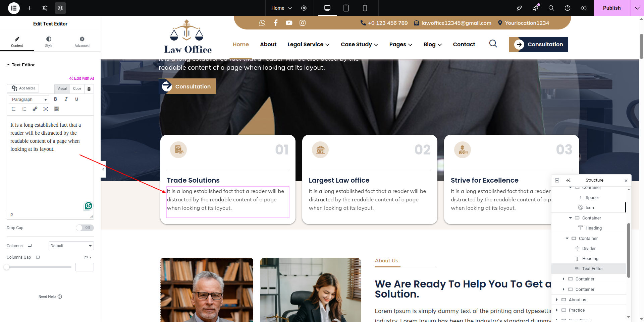Viewport: 644px width, 322px height.
Task: Open the Facebook icon in site header
Action: [x=276, y=23]
